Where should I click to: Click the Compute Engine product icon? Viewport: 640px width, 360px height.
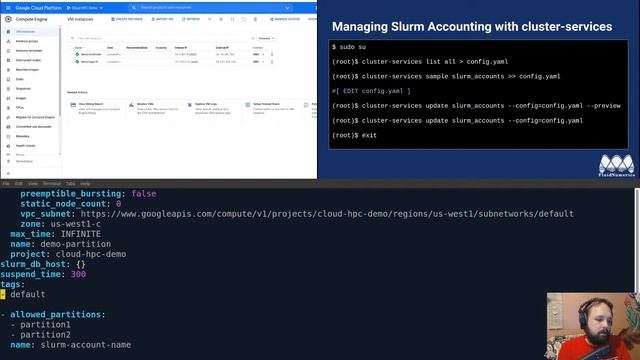pyautogui.click(x=8, y=19)
